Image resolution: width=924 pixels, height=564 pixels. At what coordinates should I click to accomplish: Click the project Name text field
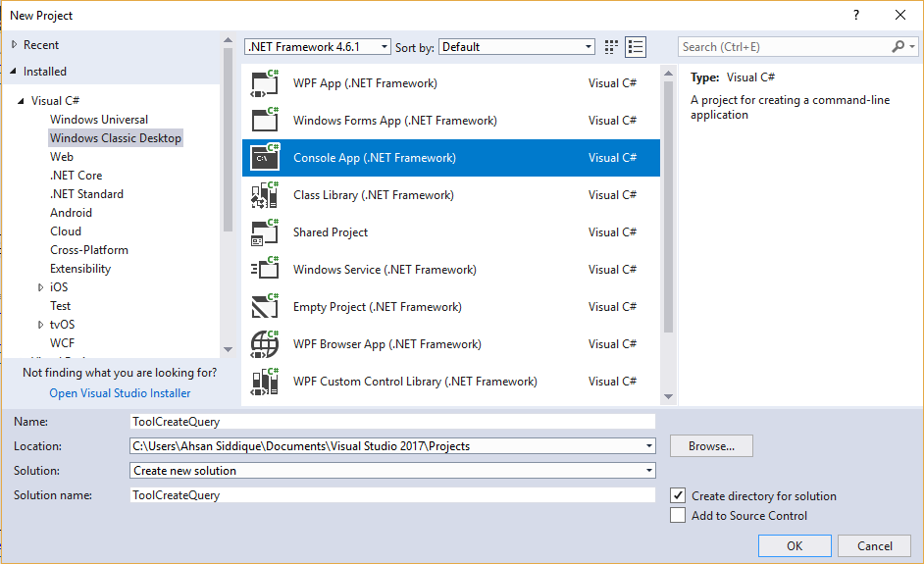coord(392,422)
